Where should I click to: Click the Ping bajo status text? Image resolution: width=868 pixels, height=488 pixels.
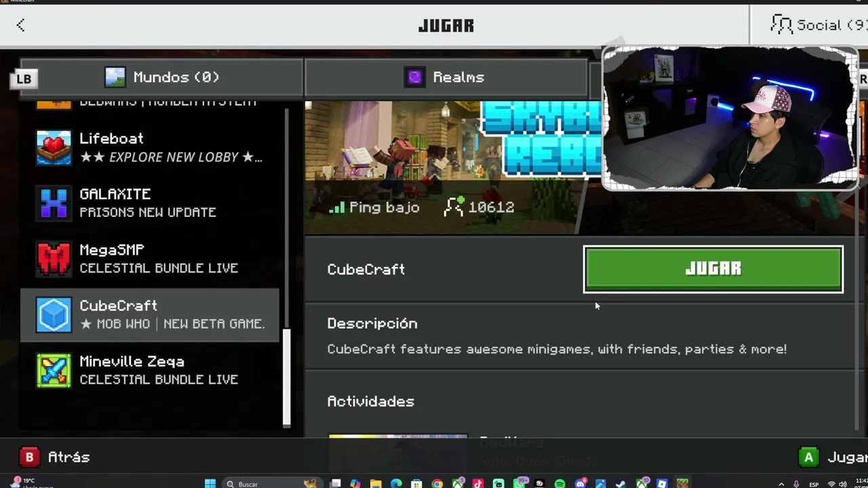pyautogui.click(x=384, y=207)
